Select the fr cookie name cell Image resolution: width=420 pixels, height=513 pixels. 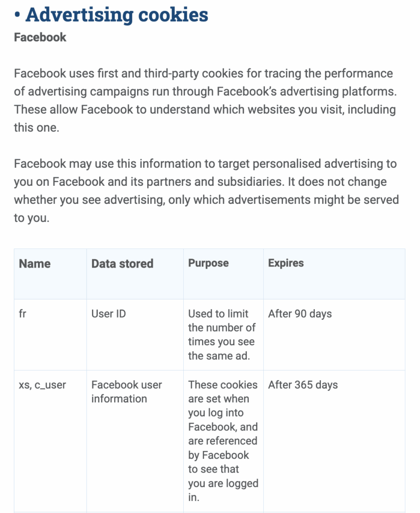tap(23, 314)
